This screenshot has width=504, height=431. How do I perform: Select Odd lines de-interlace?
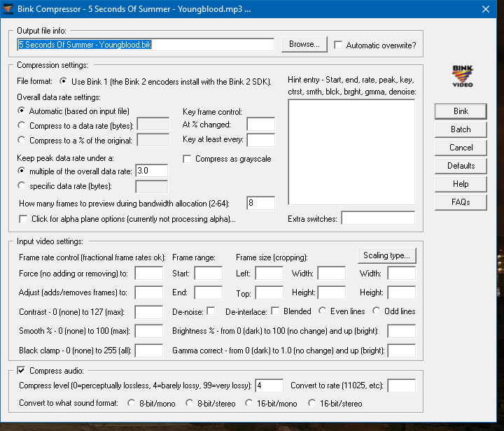click(377, 311)
